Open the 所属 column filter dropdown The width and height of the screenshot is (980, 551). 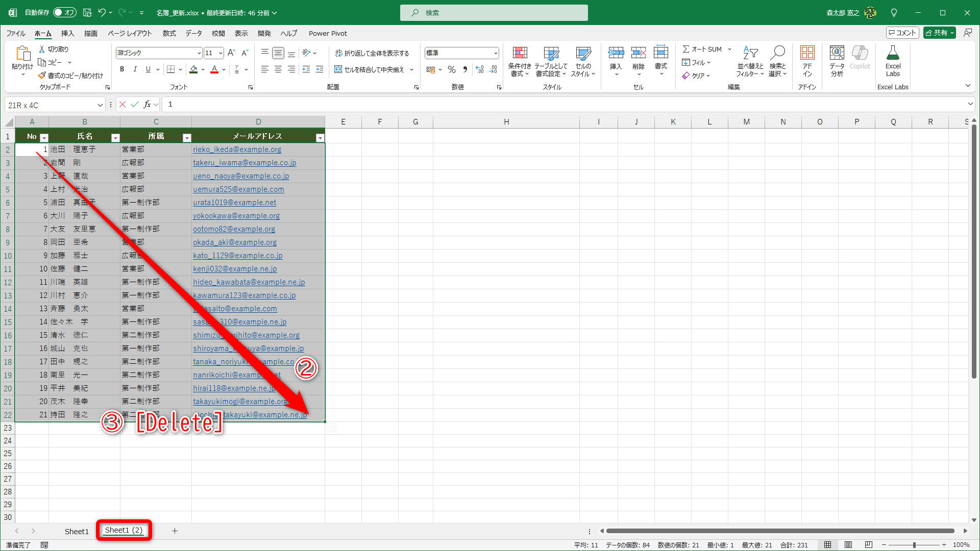click(x=187, y=138)
